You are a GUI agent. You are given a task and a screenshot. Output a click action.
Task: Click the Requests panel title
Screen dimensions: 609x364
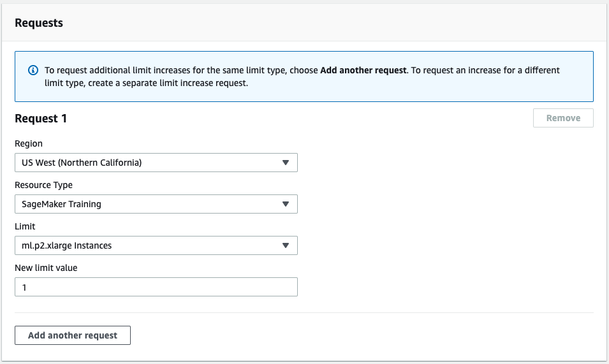click(39, 23)
